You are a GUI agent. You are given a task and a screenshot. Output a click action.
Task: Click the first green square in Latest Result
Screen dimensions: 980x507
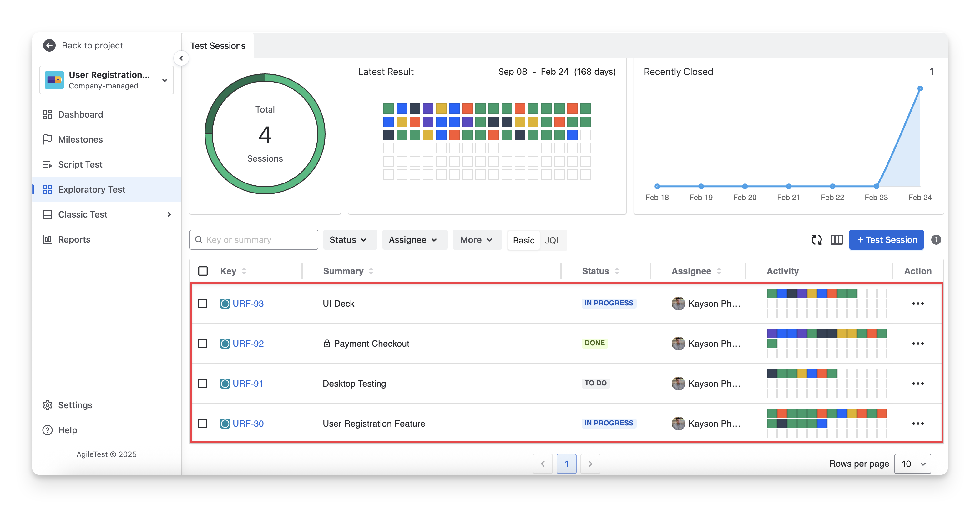click(x=388, y=109)
